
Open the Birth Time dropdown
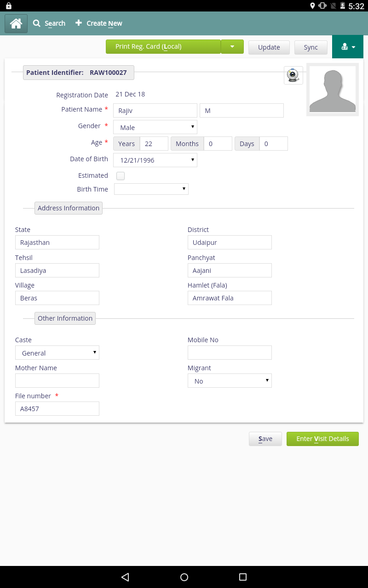[151, 189]
